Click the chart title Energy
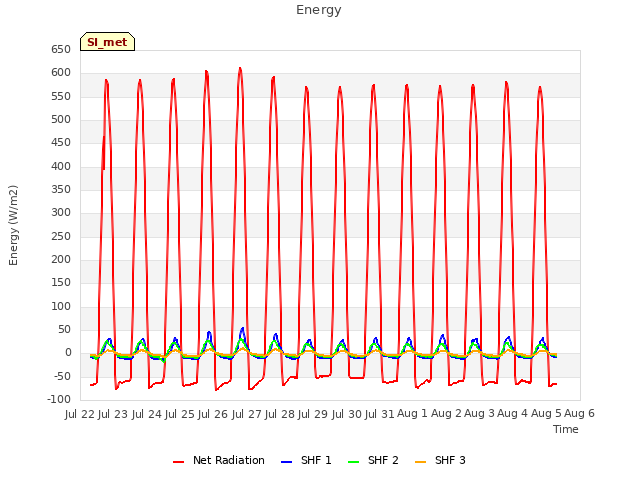Image resolution: width=640 pixels, height=480 pixels. (x=319, y=10)
